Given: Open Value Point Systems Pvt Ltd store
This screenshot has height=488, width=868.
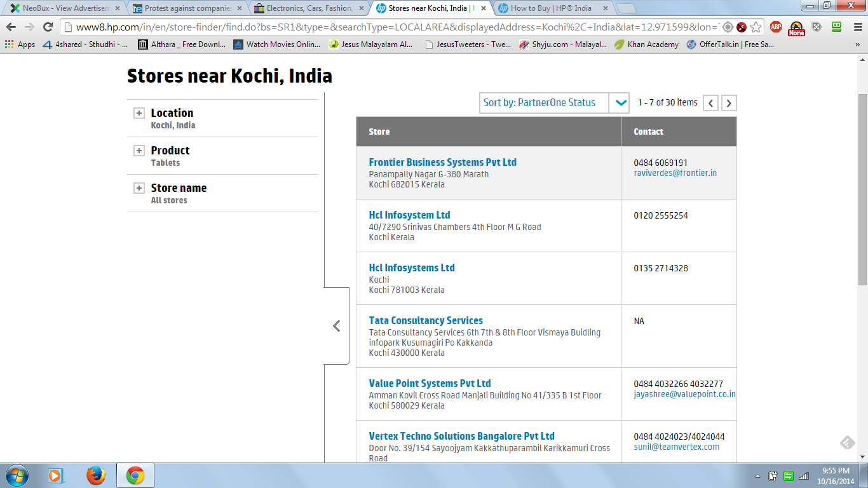Looking at the screenshot, I should (430, 383).
